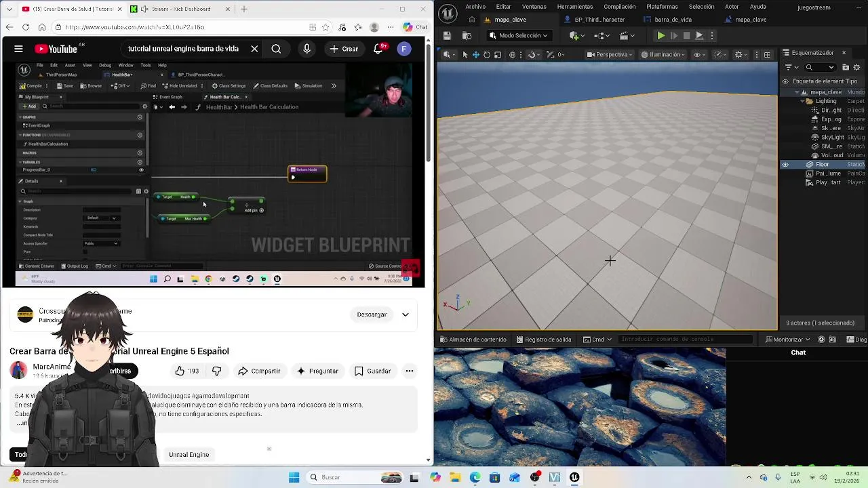Screen dimensions: 868x488
Task: Switch to barra_de_vida tab
Action: [673, 20]
